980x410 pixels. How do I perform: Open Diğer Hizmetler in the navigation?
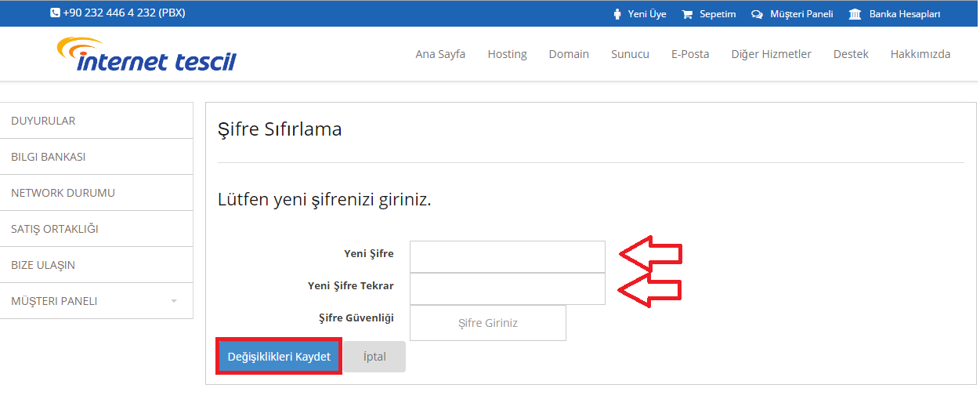771,54
